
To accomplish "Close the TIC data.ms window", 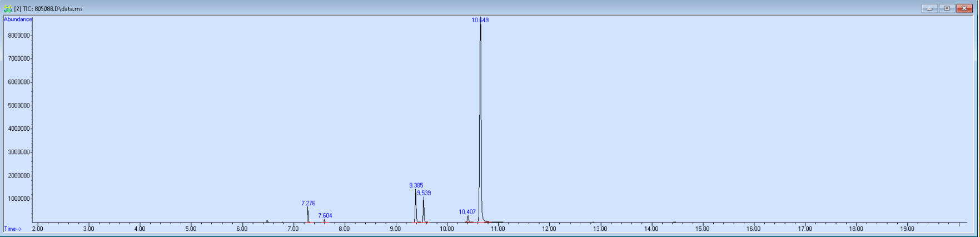I will pyautogui.click(x=964, y=8).
